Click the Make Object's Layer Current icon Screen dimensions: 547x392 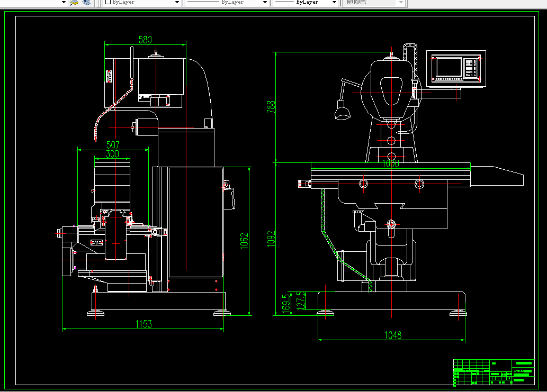pyautogui.click(x=74, y=3)
